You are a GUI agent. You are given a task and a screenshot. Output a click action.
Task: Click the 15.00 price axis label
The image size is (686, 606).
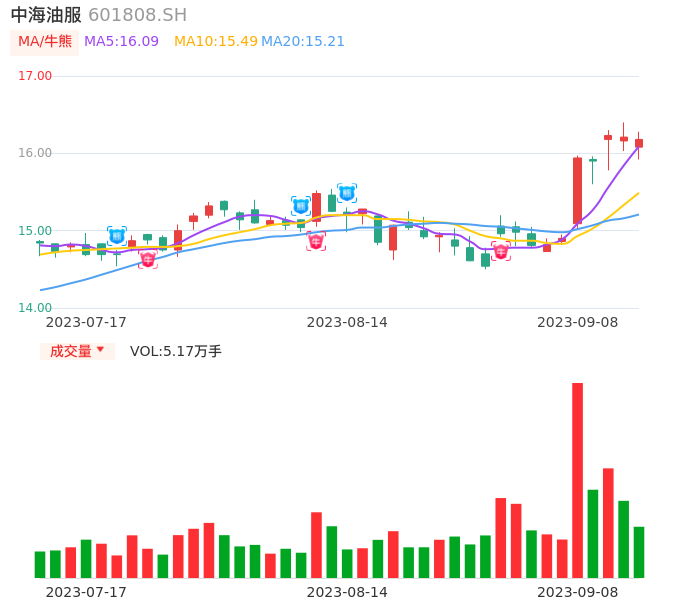[35, 231]
